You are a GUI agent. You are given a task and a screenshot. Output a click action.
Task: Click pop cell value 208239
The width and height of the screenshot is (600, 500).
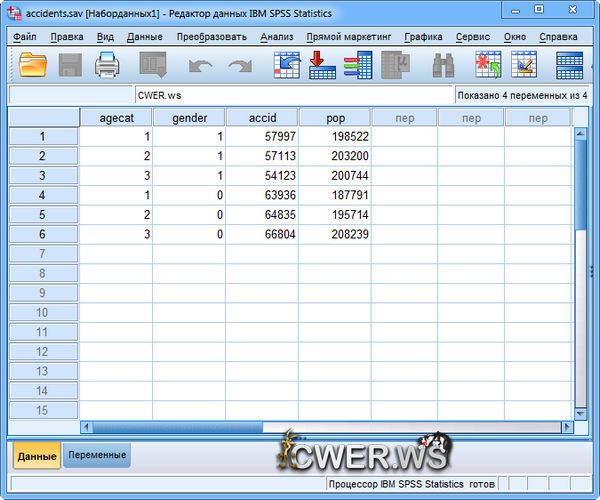point(335,234)
